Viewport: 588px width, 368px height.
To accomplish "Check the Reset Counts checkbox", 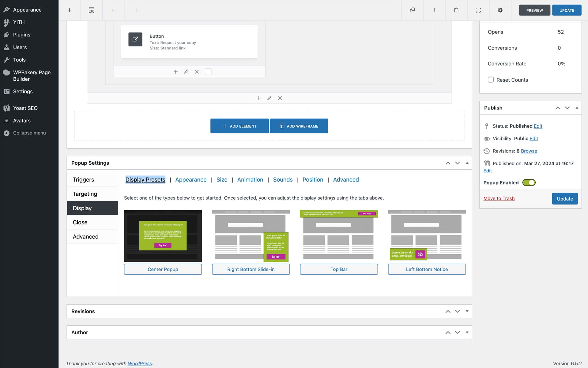I will pyautogui.click(x=491, y=80).
